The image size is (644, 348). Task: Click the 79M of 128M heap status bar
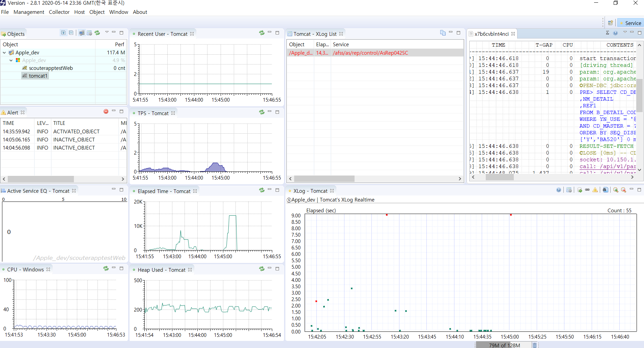pyautogui.click(x=504, y=345)
